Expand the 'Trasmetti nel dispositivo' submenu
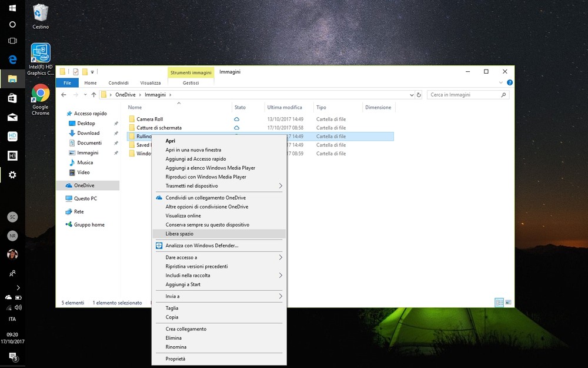588x368 pixels. pos(280,186)
